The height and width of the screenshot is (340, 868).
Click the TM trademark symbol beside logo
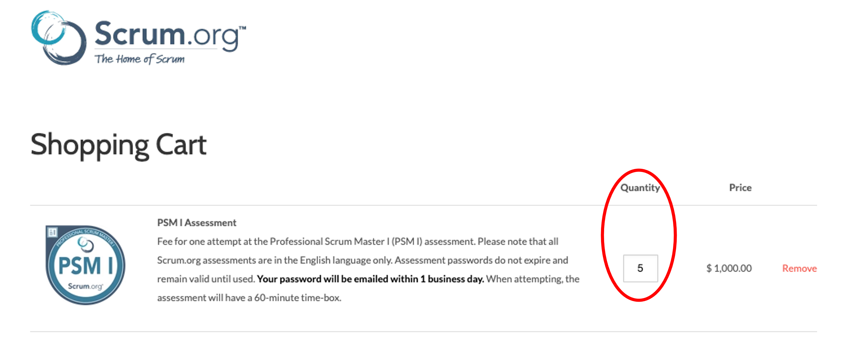(x=242, y=28)
